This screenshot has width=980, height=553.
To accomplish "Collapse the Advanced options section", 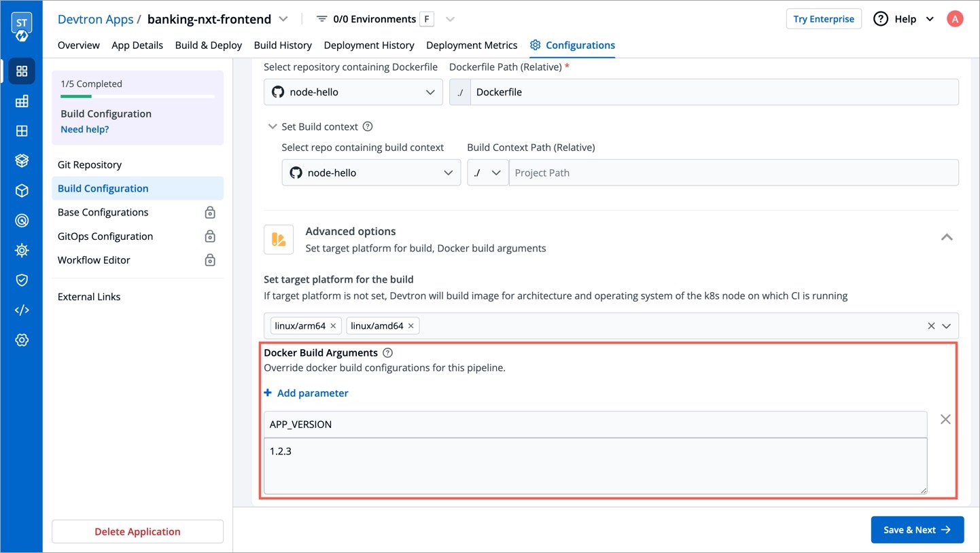I will (x=947, y=237).
